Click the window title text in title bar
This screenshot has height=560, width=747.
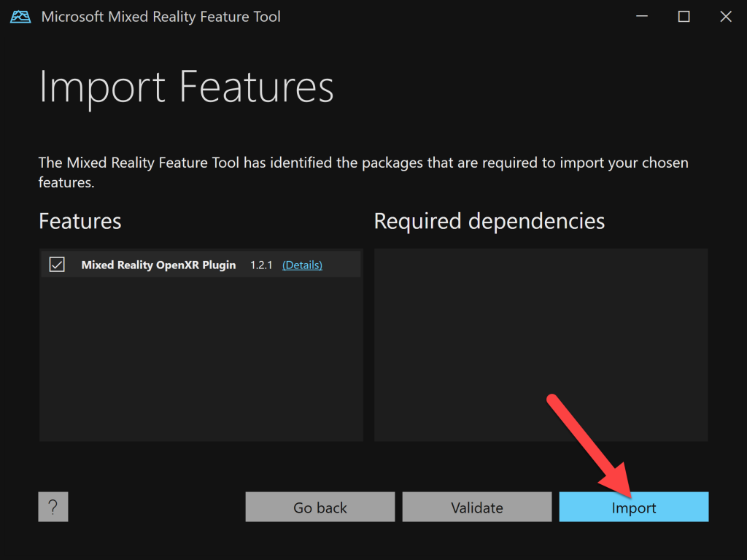coord(161,17)
